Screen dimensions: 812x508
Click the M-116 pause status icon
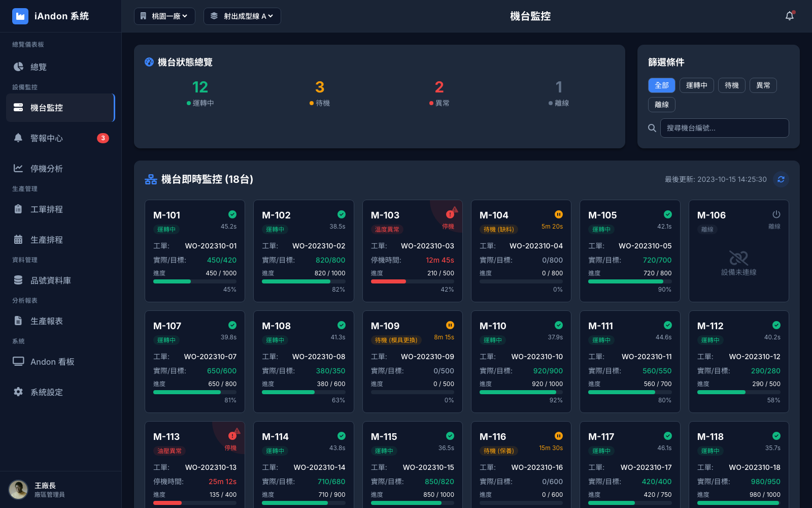tap(559, 436)
